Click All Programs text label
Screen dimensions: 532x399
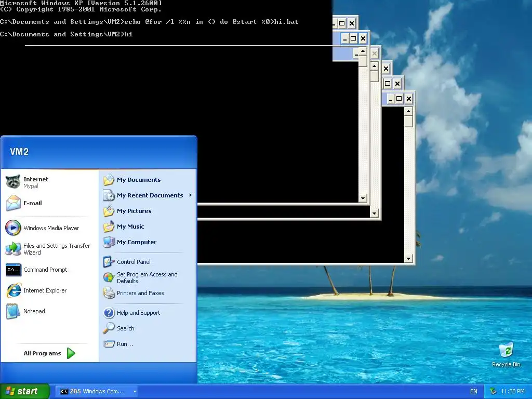(42, 353)
